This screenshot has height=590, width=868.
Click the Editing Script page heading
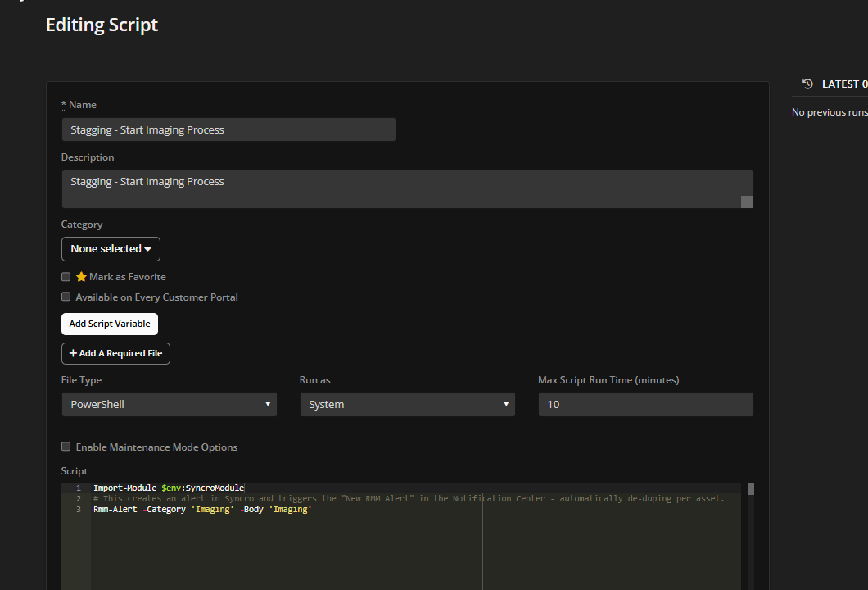click(x=102, y=25)
